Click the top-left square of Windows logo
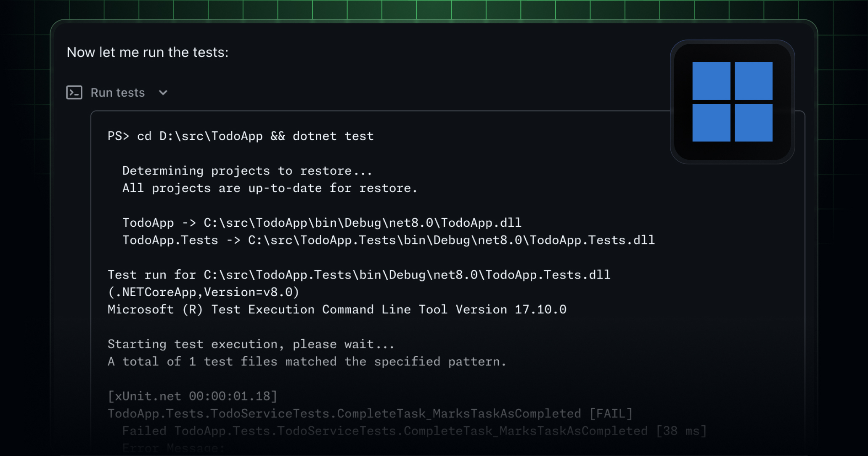868x456 pixels. (711, 81)
